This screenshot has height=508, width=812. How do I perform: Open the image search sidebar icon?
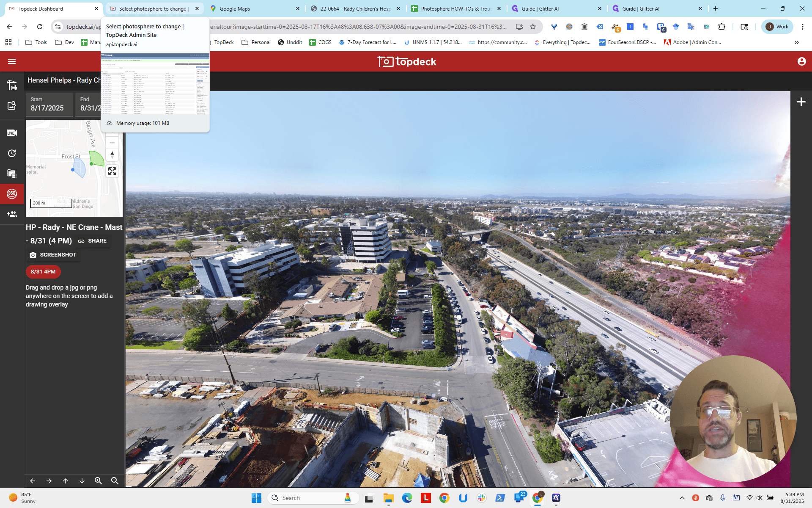(12, 105)
